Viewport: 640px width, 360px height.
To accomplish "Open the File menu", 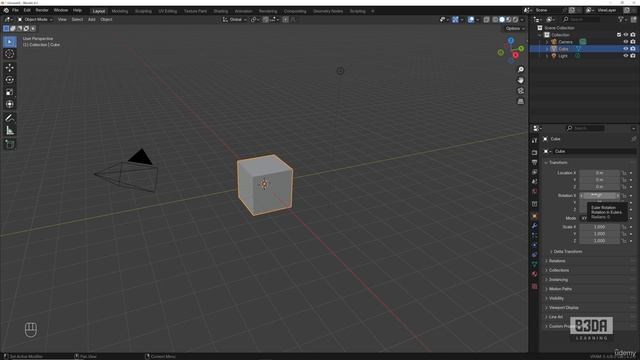I will pyautogui.click(x=15, y=10).
